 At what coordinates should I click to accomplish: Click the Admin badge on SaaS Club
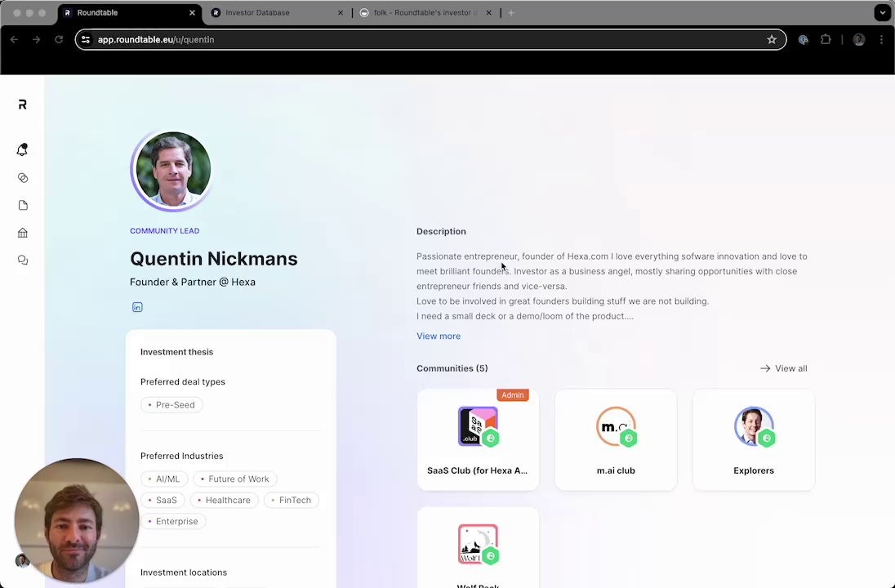coord(513,395)
